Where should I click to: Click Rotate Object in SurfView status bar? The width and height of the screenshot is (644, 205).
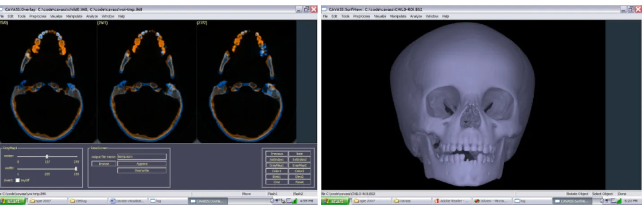point(578,194)
